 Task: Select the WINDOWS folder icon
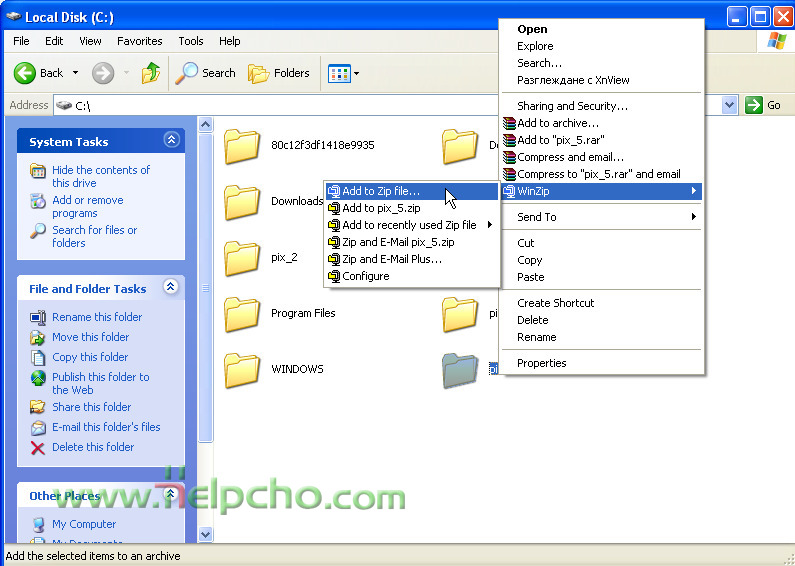242,370
